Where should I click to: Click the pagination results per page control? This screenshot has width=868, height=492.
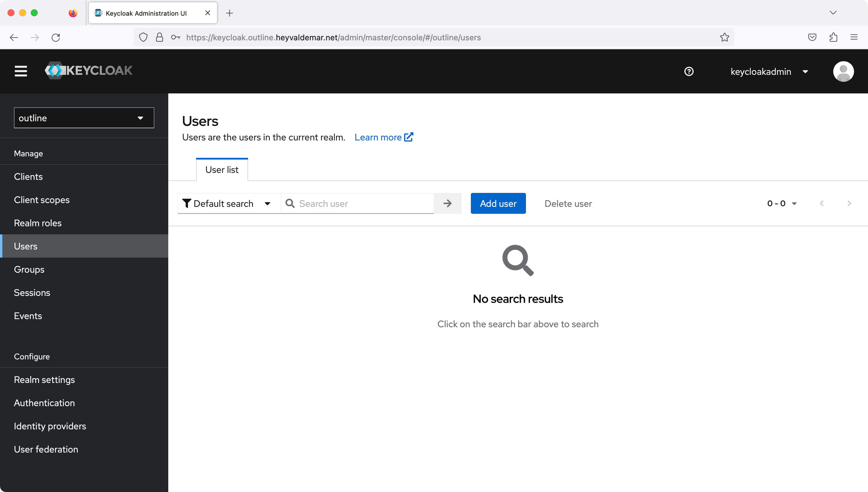782,203
